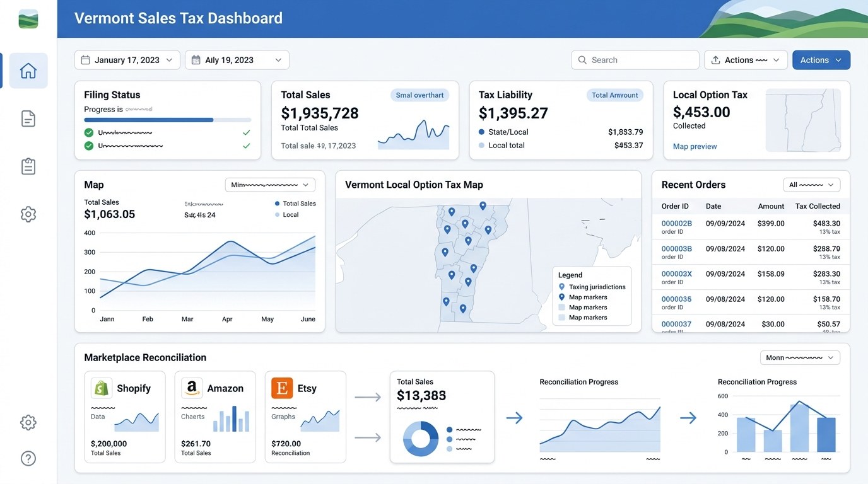The image size is (868, 484).
Task: Click the Amazon logo icon
Action: point(192,388)
